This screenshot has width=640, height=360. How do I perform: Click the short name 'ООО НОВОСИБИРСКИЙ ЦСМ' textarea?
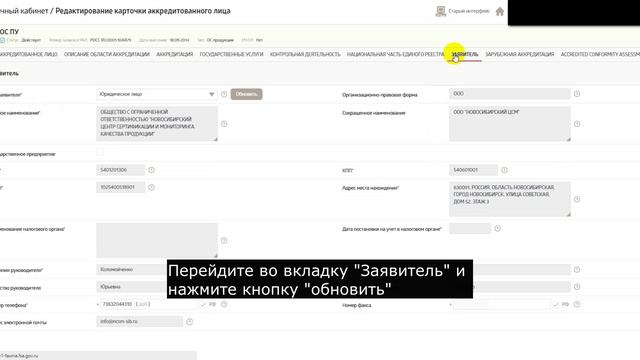click(510, 124)
